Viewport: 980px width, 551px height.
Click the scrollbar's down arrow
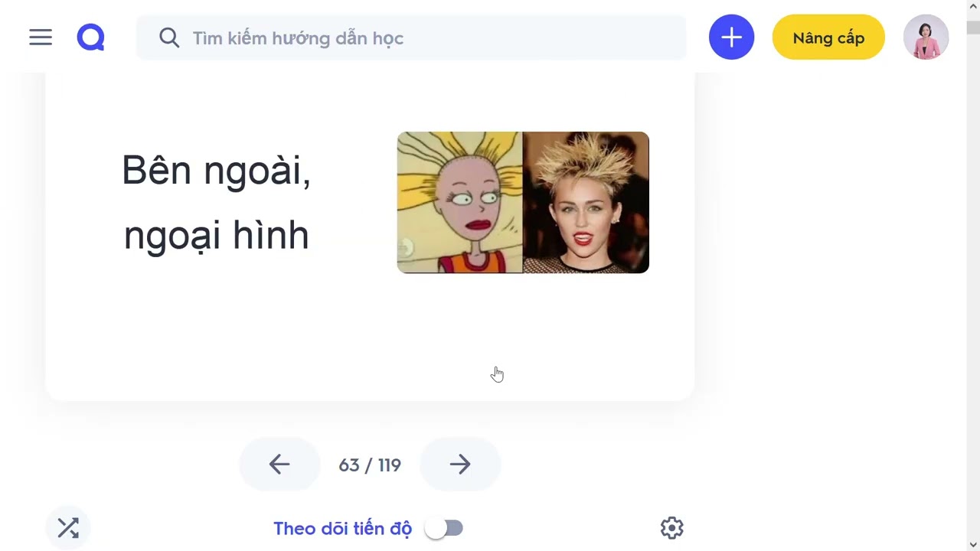pos(973,544)
